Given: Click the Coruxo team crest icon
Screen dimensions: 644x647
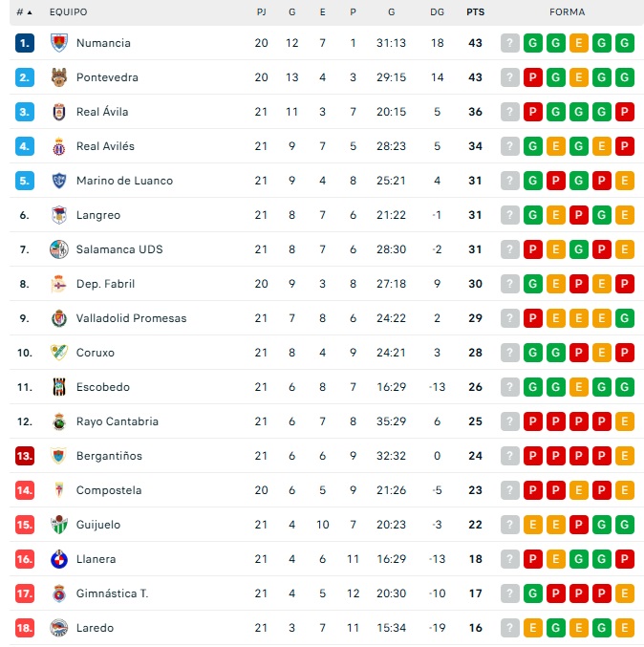Looking at the screenshot, I should coord(59,353).
